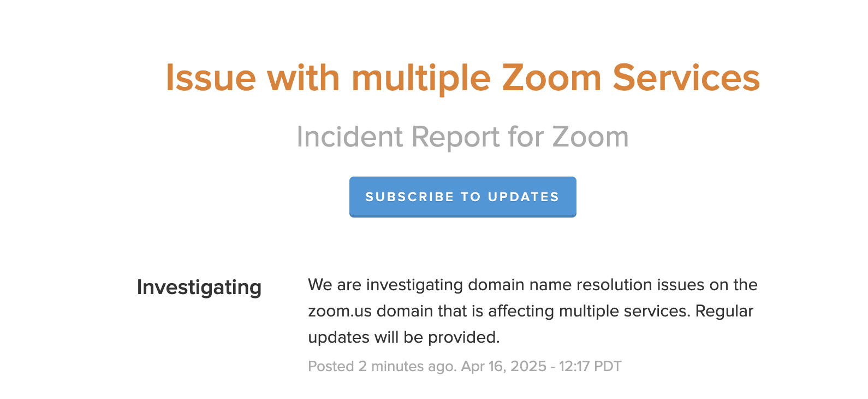Click the line "updates will be provided."
Viewport: 868px width, 399px height.
coord(403,337)
